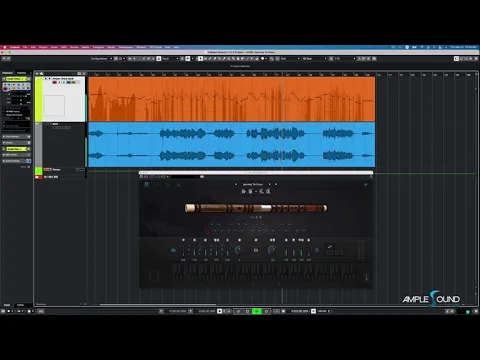The height and width of the screenshot is (360, 480).
Task: Click the Record button in transport
Action: click(266, 311)
